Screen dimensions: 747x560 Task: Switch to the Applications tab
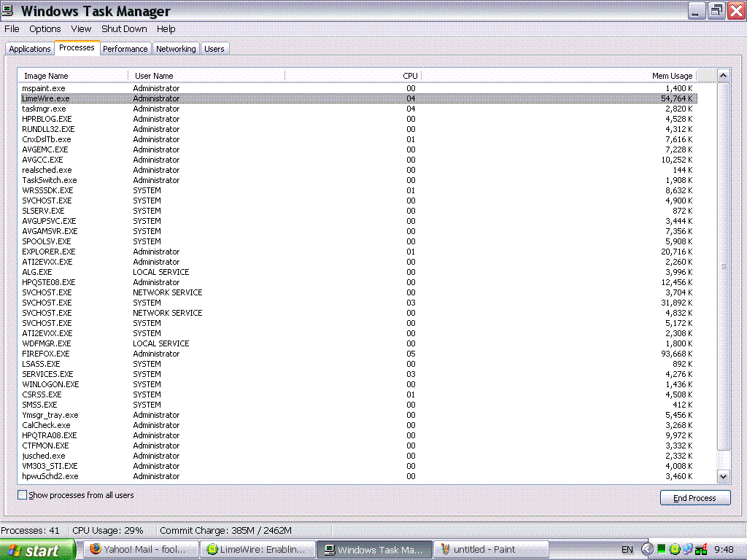pos(29,49)
